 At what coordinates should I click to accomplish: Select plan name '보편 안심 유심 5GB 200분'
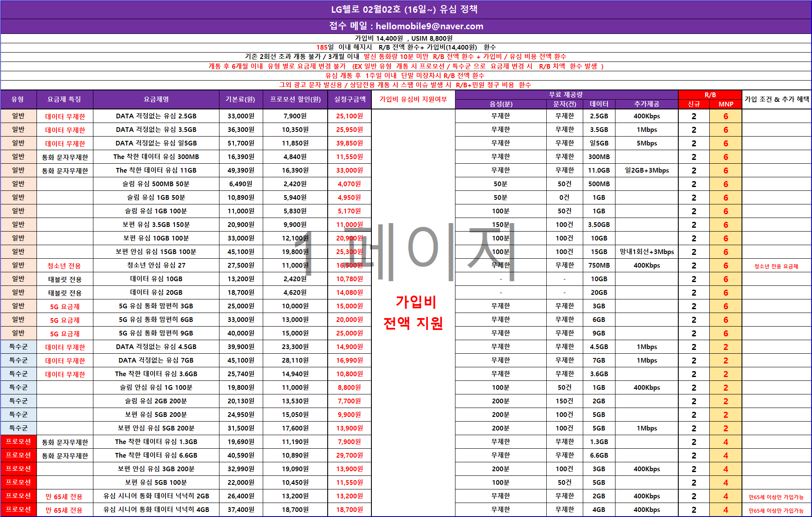click(156, 428)
